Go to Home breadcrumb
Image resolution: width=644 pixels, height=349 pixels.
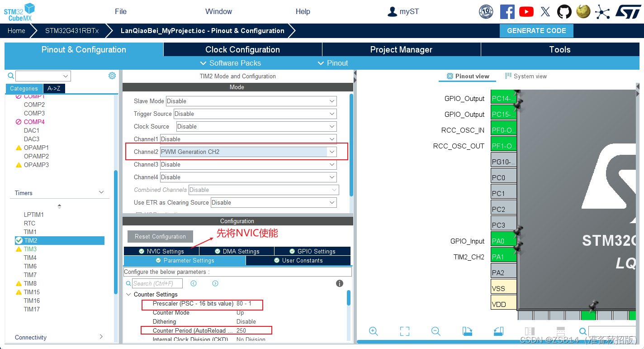pos(16,31)
